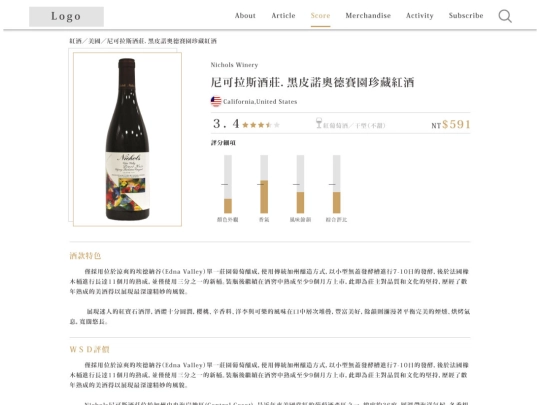Click the second score bar (aroma)
The image size is (540, 405).
pyautogui.click(x=264, y=184)
